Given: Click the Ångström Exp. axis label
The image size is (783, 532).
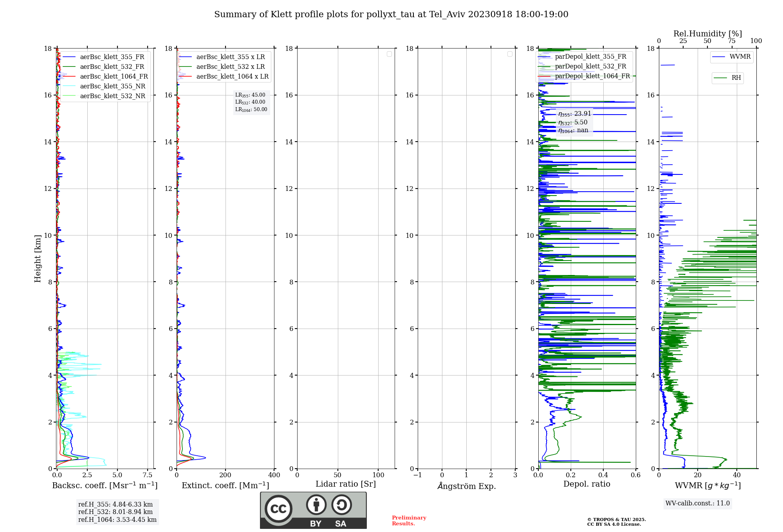Looking at the screenshot, I should coord(467,486).
